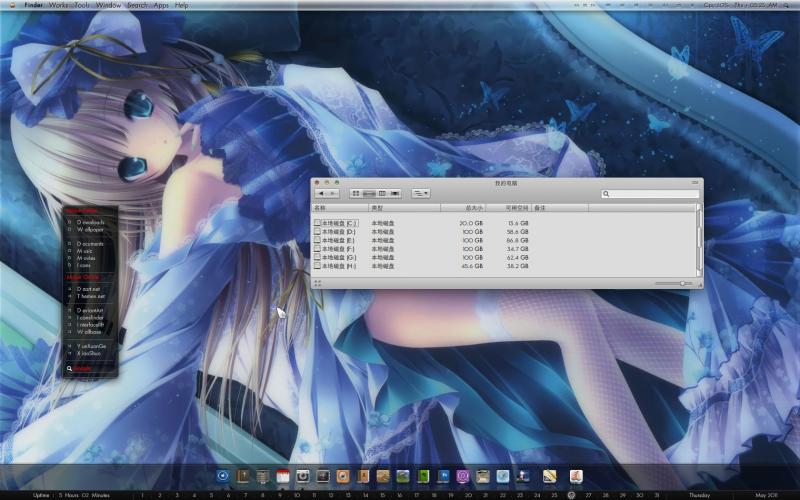This screenshot has height=500, width=800.
Task: Click the forward arrow in explorer toolbar
Action: (333, 193)
